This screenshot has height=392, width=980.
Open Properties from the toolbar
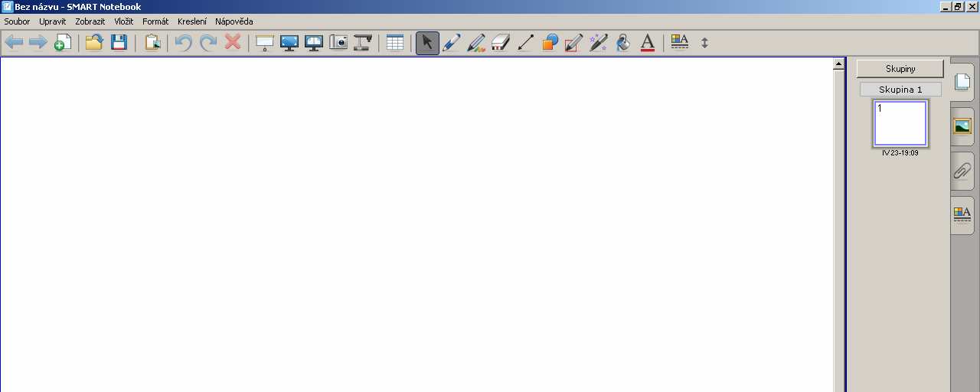point(680,43)
